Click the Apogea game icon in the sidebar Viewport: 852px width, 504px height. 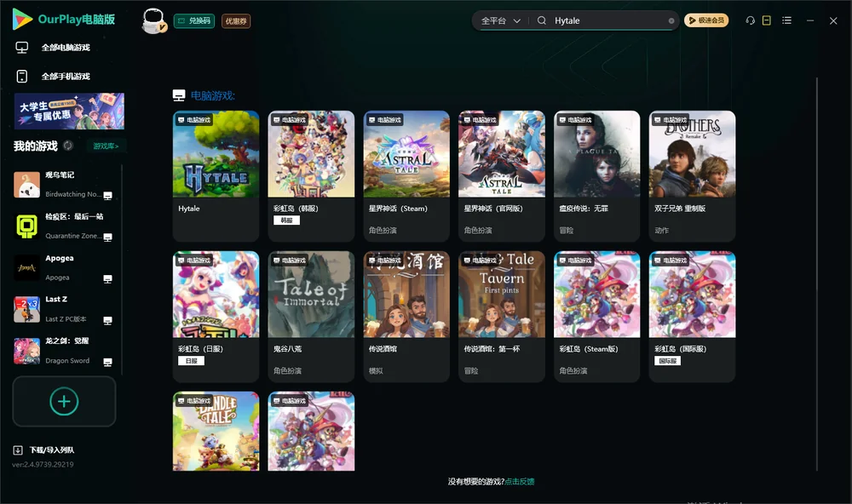click(x=26, y=267)
